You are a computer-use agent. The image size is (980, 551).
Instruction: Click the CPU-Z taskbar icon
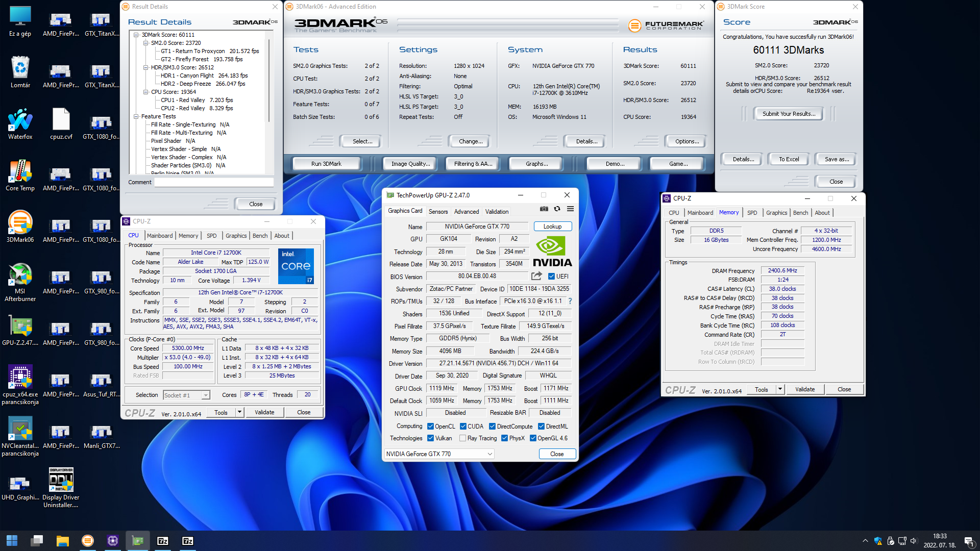pyautogui.click(x=113, y=541)
